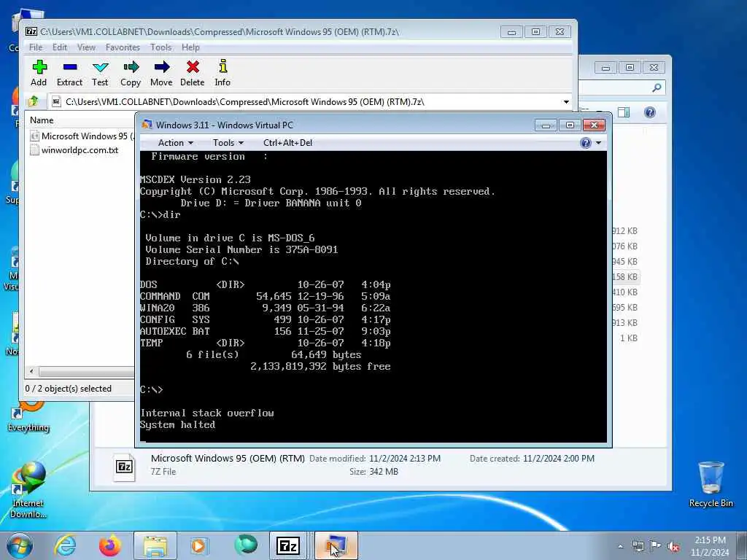Open the File menu in 7-Zip

click(x=36, y=47)
